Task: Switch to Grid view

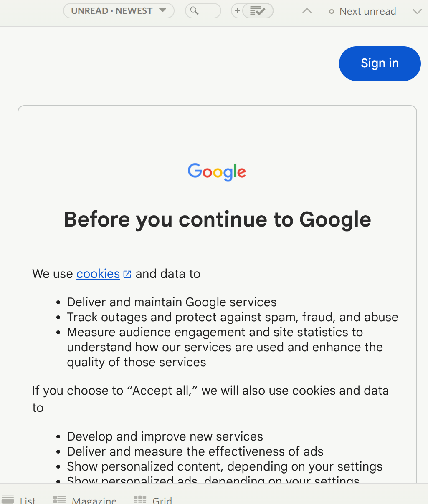Action: point(162,500)
